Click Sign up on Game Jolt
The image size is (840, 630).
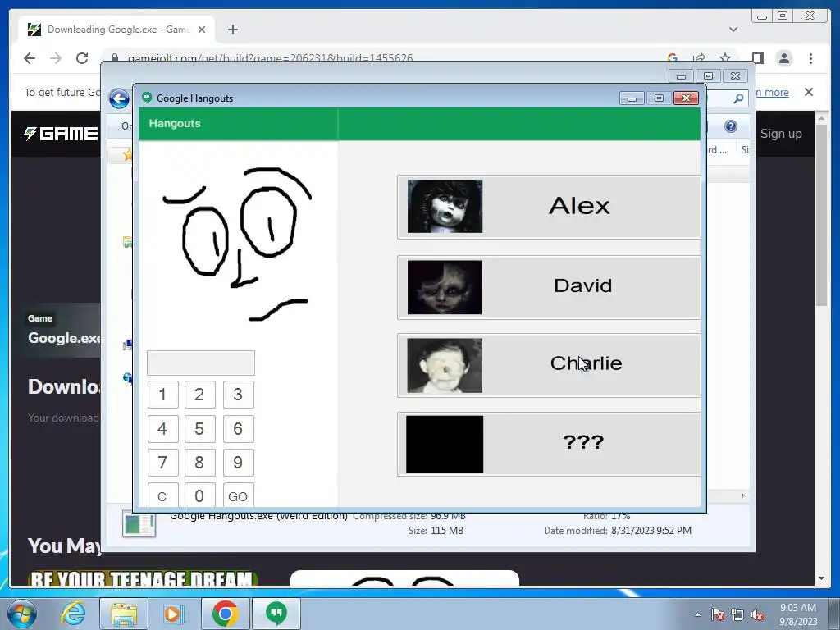pyautogui.click(x=781, y=134)
